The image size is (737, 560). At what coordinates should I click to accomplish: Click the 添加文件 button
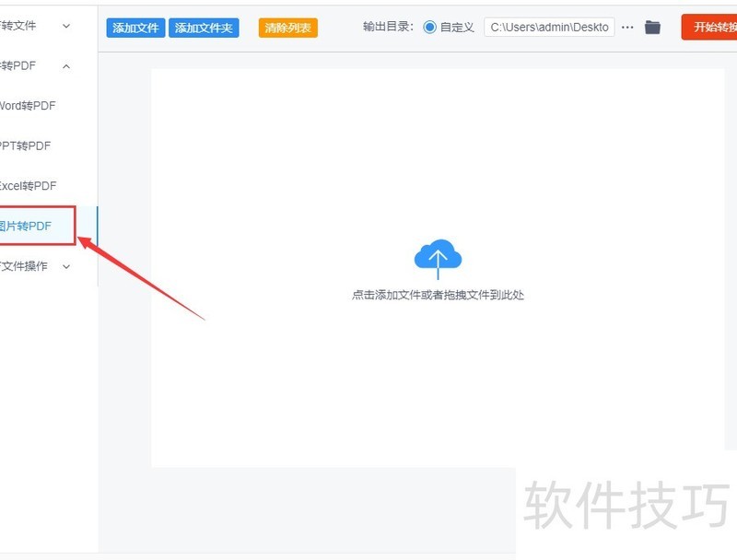point(135,28)
